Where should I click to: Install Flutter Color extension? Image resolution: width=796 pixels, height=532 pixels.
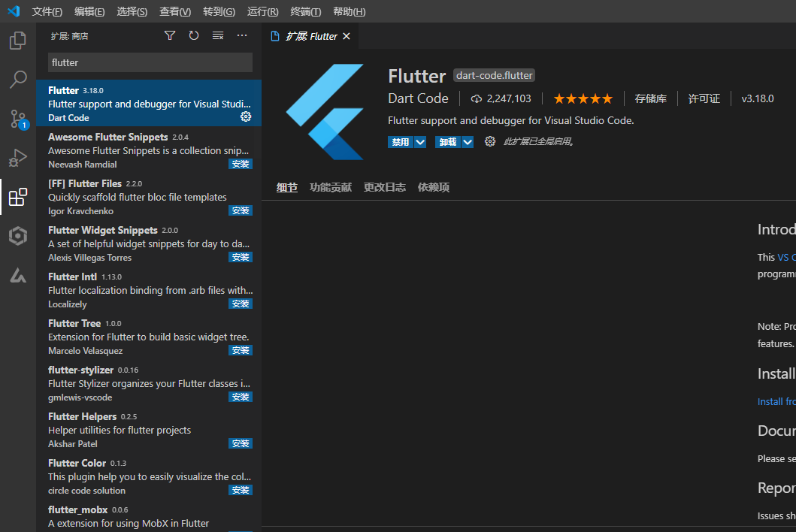point(241,491)
